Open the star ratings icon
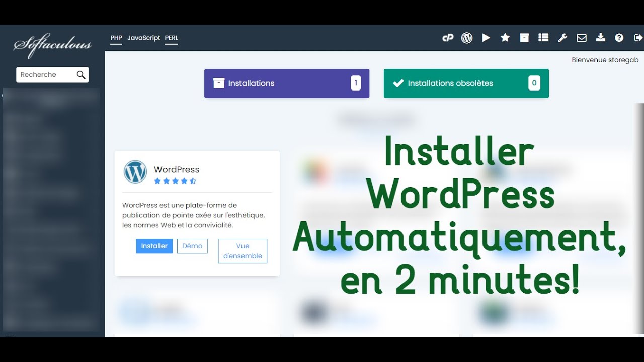 tap(505, 38)
